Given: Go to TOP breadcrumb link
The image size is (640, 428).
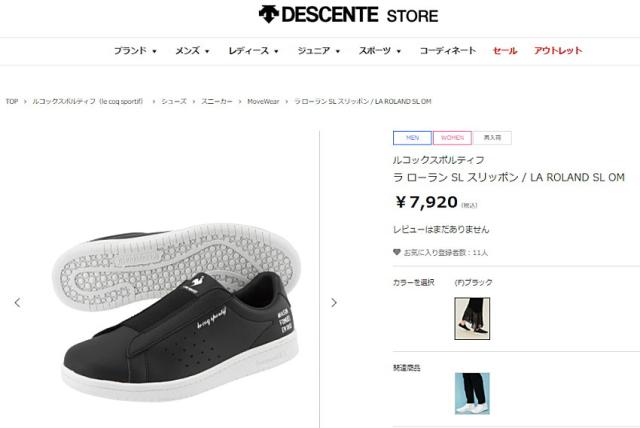Looking at the screenshot, I should [12, 101].
